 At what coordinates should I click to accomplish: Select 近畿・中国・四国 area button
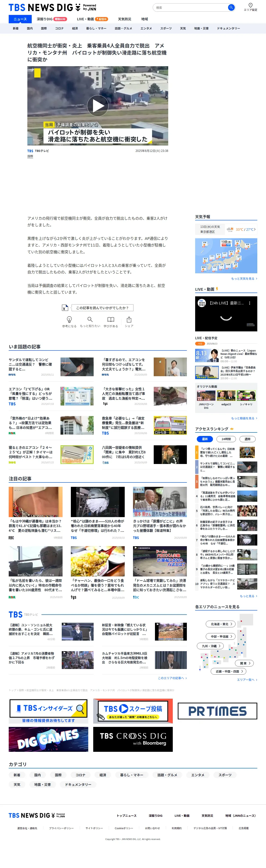point(229,671)
